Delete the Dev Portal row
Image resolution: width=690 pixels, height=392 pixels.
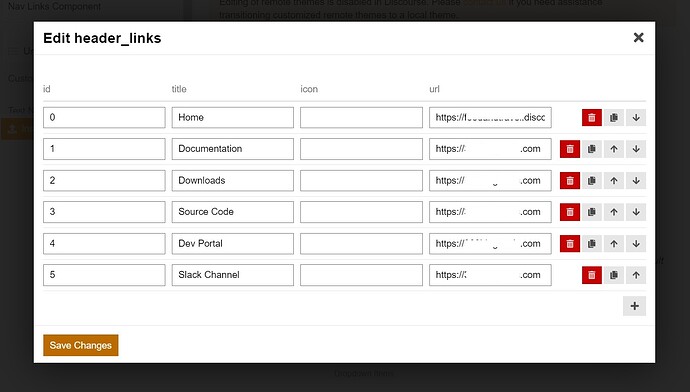[569, 244]
